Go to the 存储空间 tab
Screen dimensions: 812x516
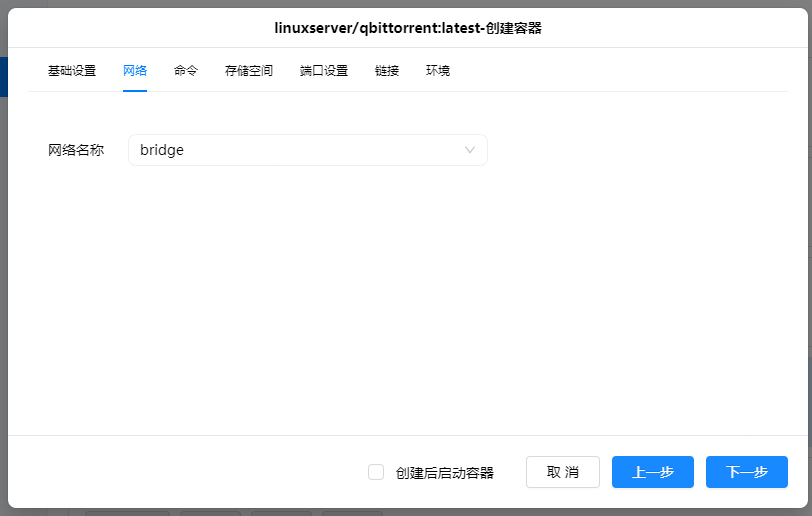249,71
